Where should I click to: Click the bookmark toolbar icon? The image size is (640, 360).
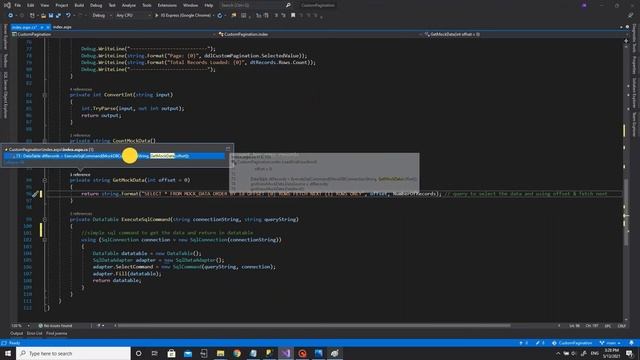(293, 16)
